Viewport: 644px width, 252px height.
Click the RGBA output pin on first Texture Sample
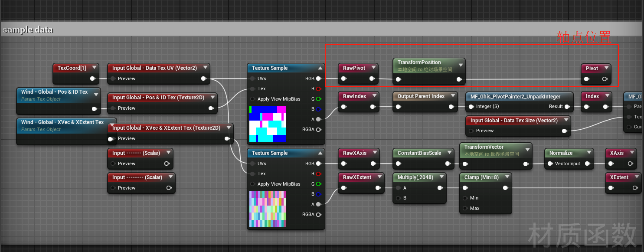[319, 129]
